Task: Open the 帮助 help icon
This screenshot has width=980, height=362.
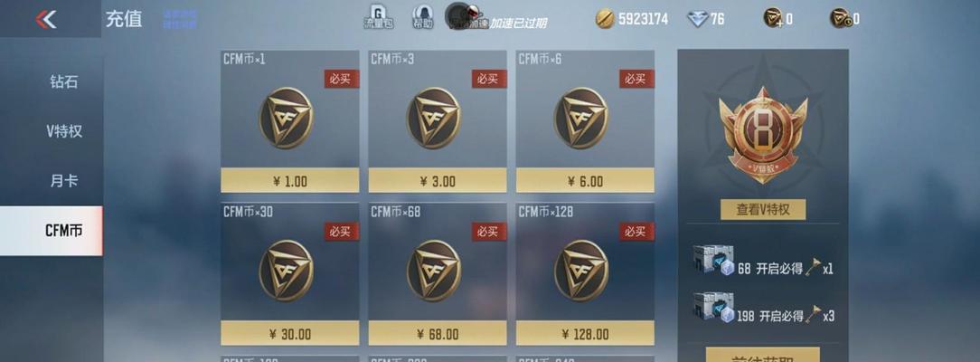Action: [x=422, y=17]
